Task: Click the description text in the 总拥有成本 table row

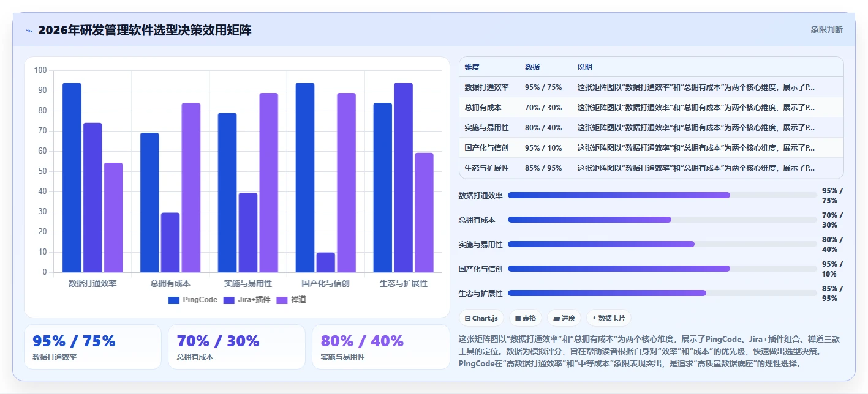Action: point(696,107)
